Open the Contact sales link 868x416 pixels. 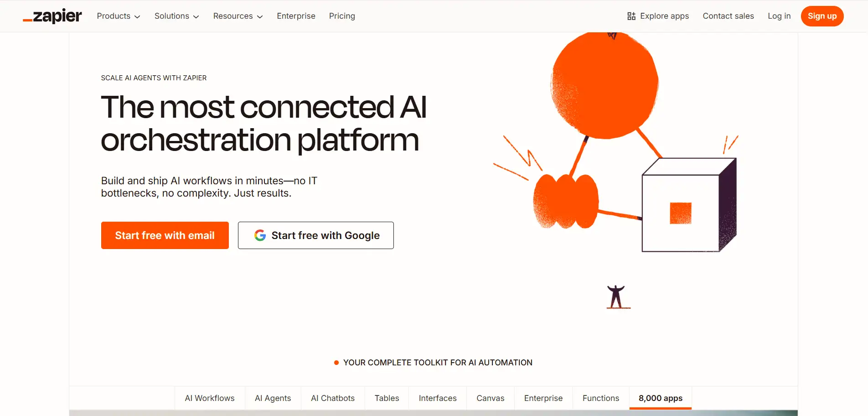point(728,16)
